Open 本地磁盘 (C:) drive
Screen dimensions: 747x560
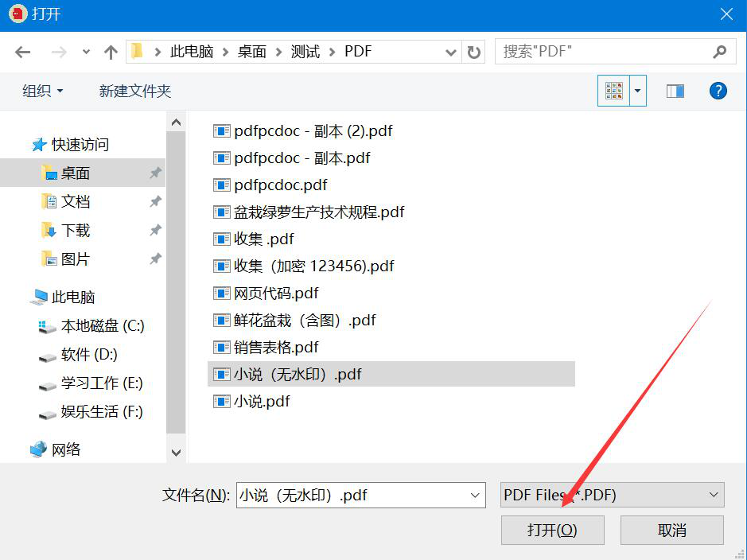point(91,325)
